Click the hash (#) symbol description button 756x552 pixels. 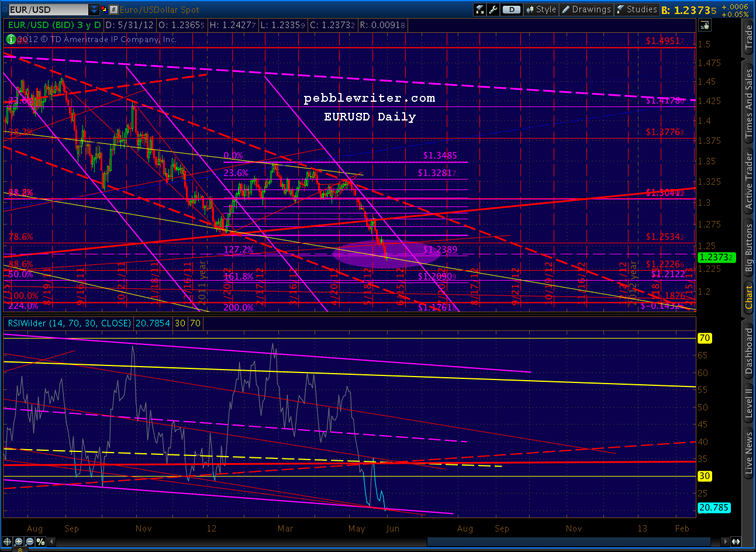point(113,9)
